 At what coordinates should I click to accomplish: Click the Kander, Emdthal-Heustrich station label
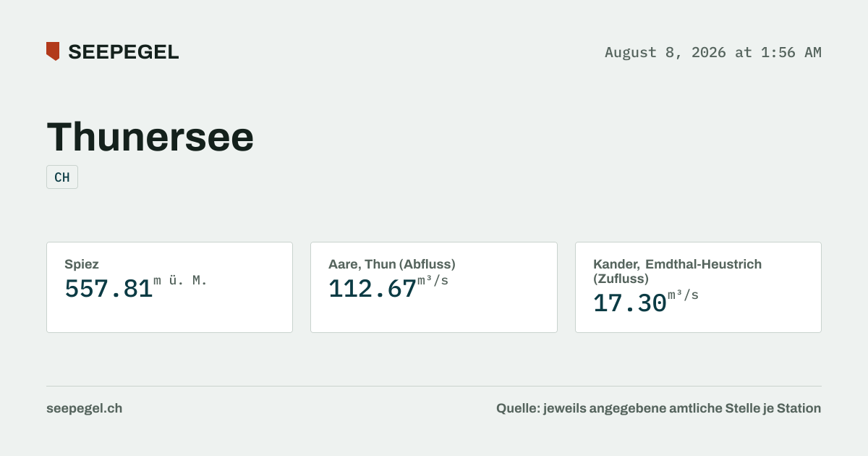(677, 271)
